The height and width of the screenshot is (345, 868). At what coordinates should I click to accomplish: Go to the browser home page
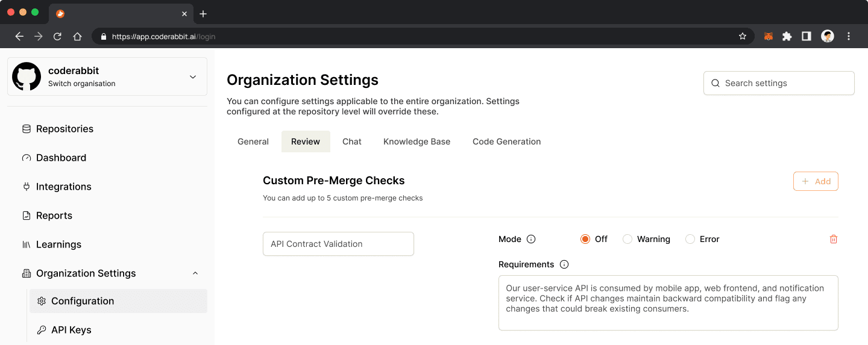coord(77,36)
